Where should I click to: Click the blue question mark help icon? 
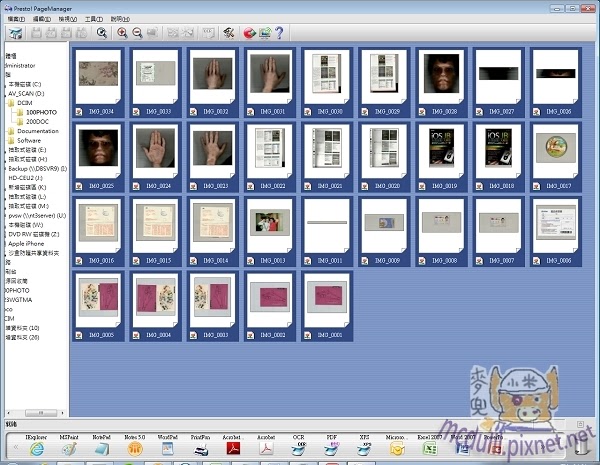coord(279,33)
